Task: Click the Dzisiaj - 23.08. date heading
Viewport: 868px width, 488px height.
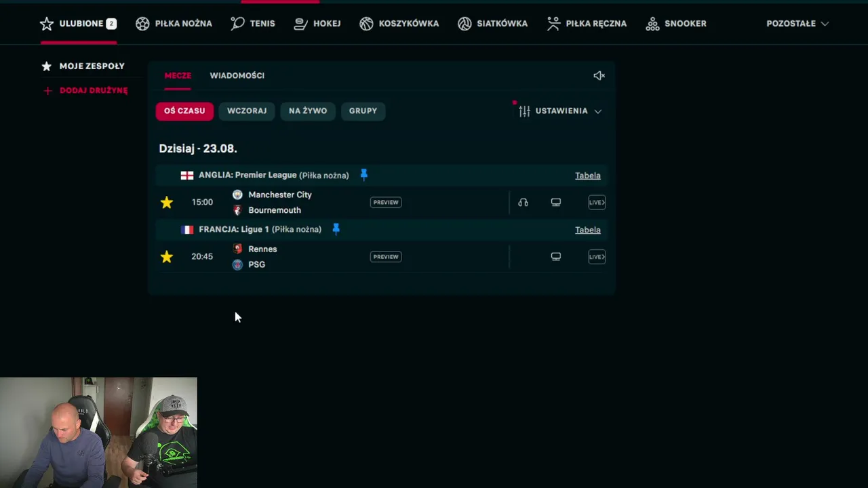Action: [198, 148]
